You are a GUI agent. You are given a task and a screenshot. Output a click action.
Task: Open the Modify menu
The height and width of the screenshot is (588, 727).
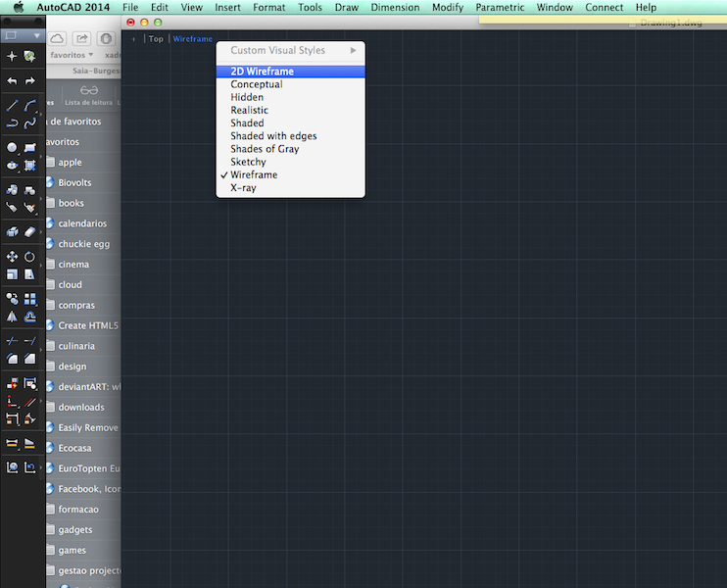point(448,8)
